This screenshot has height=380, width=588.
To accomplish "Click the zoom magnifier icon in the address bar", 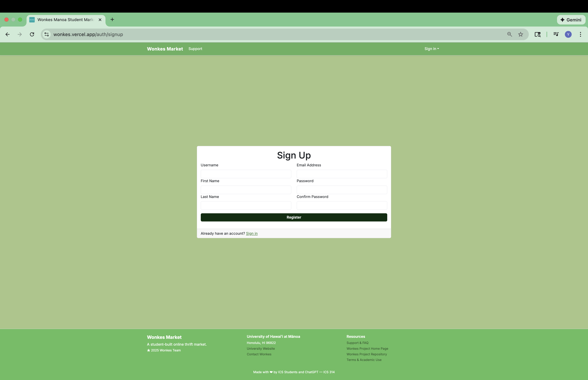I will click(x=510, y=34).
